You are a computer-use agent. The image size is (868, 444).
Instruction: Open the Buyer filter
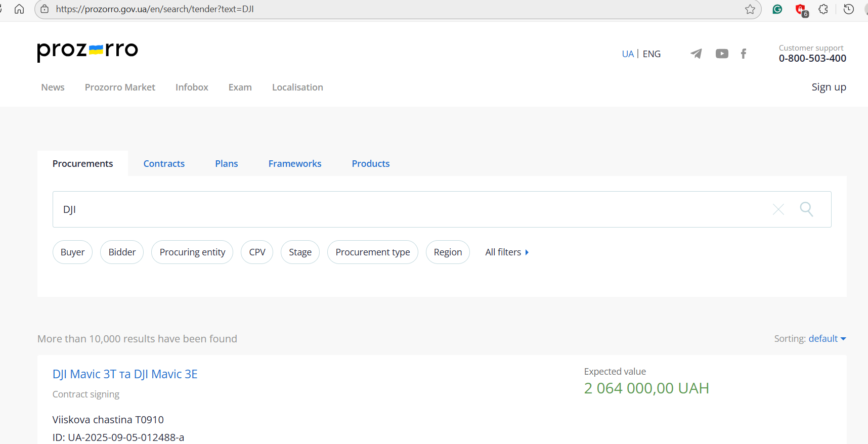coord(72,252)
